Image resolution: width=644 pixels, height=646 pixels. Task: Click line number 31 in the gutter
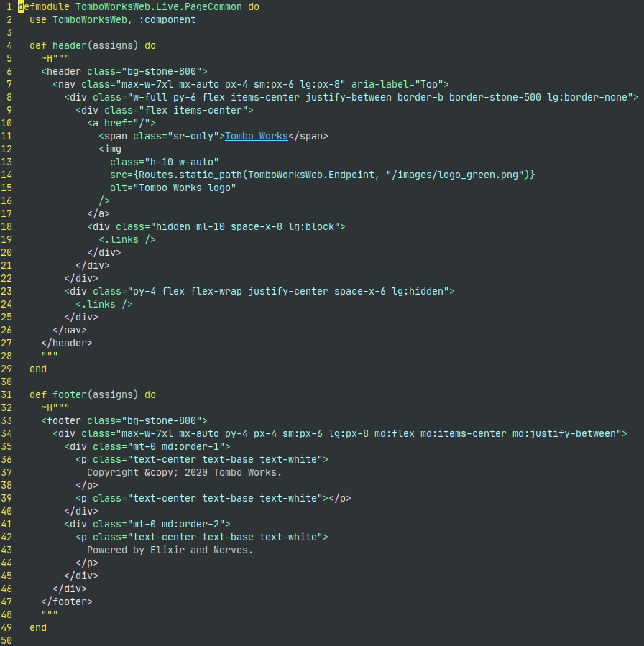pyautogui.click(x=6, y=394)
